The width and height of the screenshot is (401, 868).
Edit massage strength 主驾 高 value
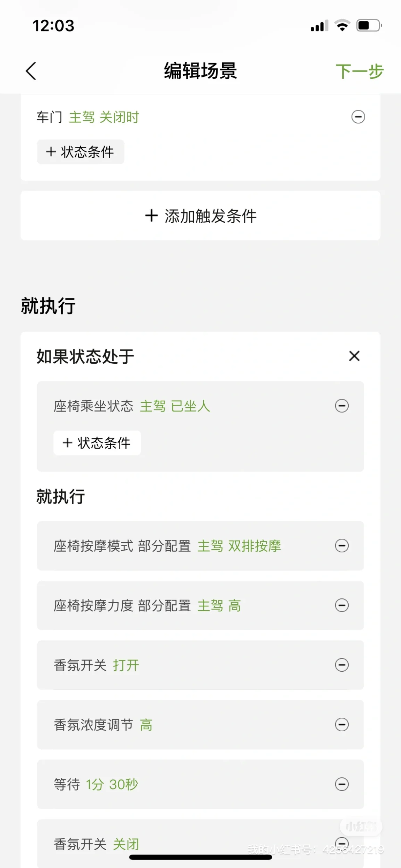219,606
